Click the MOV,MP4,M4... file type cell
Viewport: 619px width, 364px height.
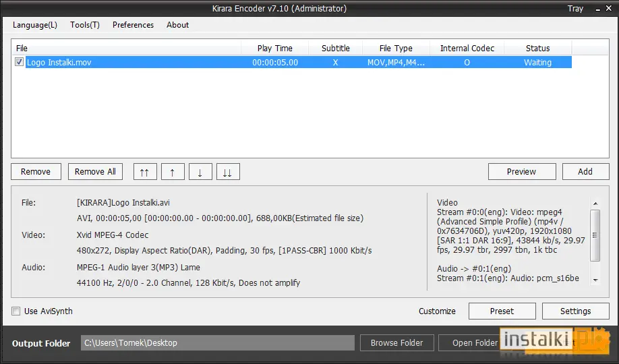coord(396,63)
